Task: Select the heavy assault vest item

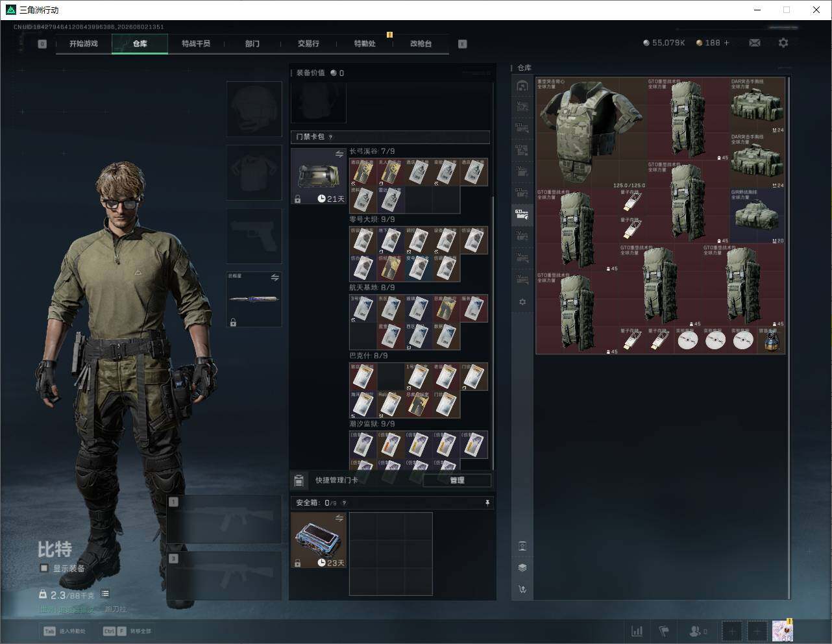Action: click(591, 133)
